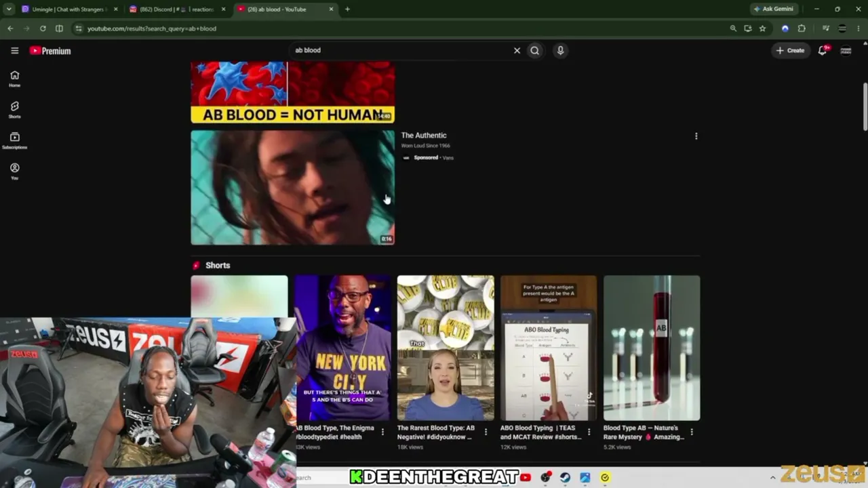Image resolution: width=868 pixels, height=488 pixels.
Task: Open 'The Rarest Blood Type: AB Negative!' title
Action: 436,432
